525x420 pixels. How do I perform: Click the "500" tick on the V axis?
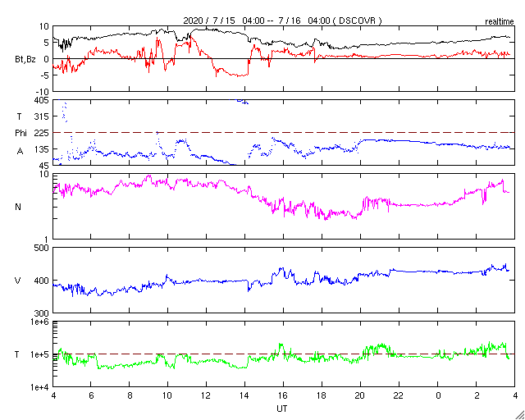click(x=43, y=249)
